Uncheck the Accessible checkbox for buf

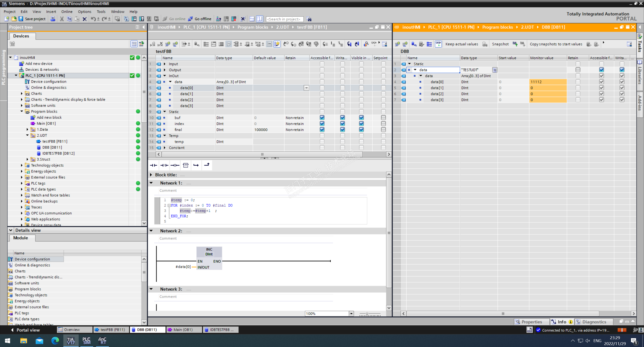(322, 118)
